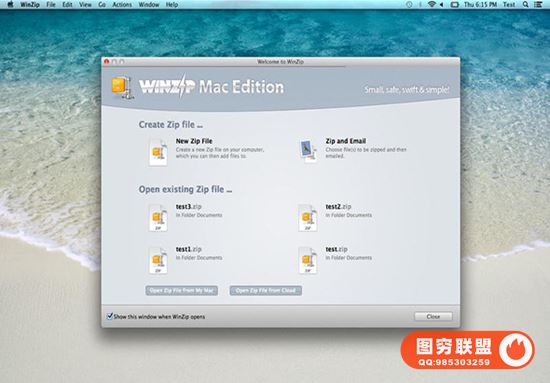This screenshot has height=383, width=550.
Task: Click the test3.zip file name
Action: click(x=189, y=207)
